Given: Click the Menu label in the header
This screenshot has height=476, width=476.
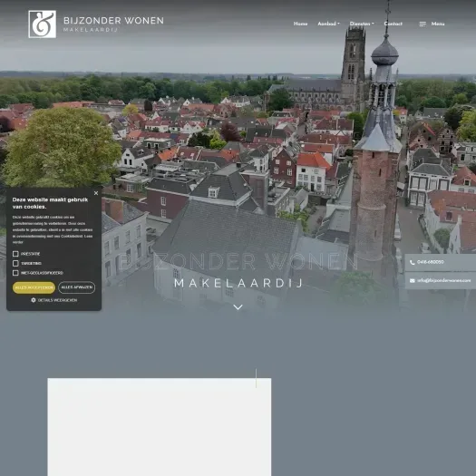Looking at the screenshot, I should click(x=438, y=24).
